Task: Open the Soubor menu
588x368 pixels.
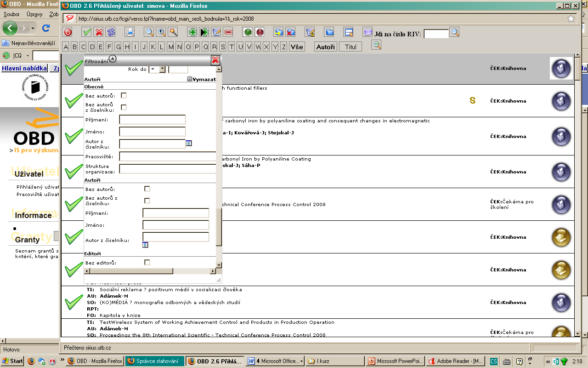Action: [x=11, y=14]
